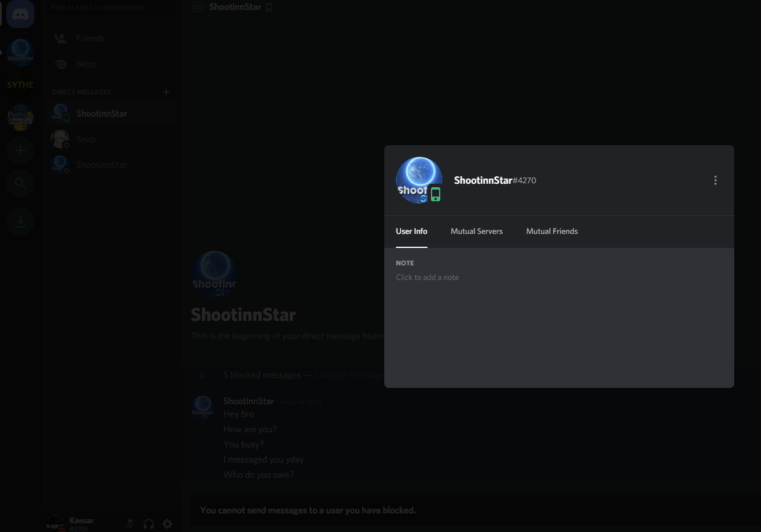761x532 pixels.
Task: Click the 'How are you?' message
Action: (250, 429)
